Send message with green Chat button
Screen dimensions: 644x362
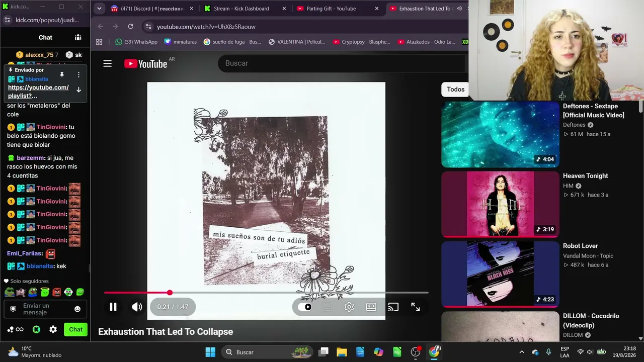pyautogui.click(x=76, y=329)
